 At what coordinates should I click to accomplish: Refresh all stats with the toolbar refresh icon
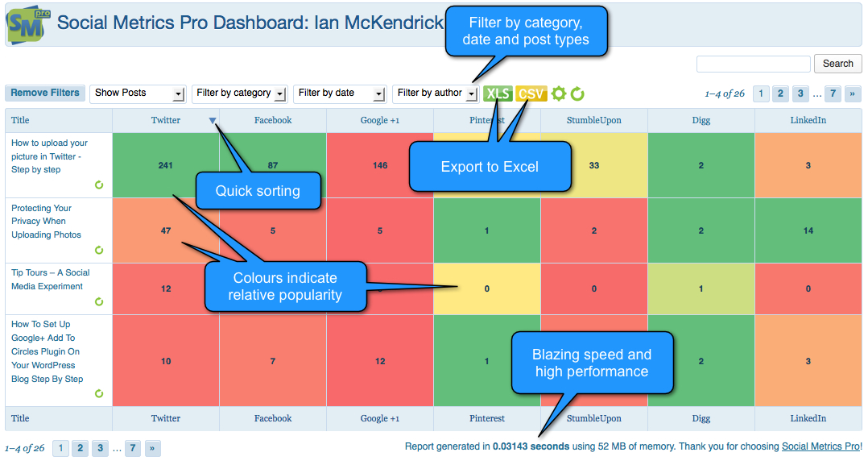(x=577, y=93)
